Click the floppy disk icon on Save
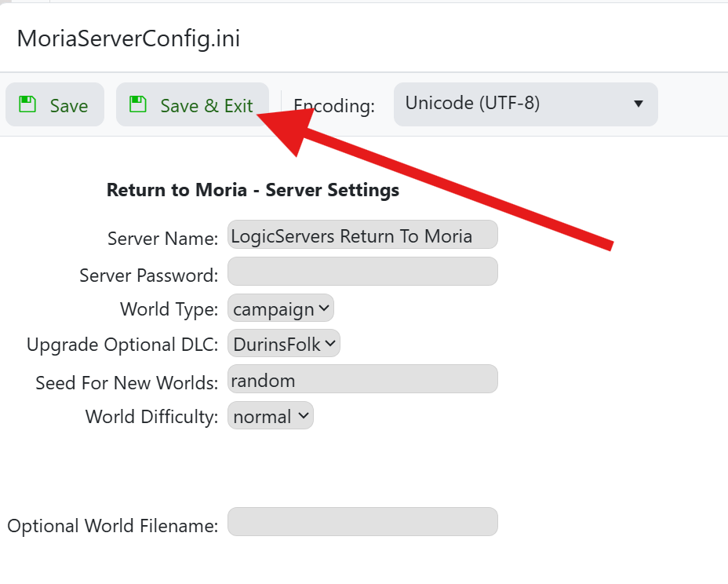The width and height of the screenshot is (728, 584). pyautogui.click(x=27, y=104)
